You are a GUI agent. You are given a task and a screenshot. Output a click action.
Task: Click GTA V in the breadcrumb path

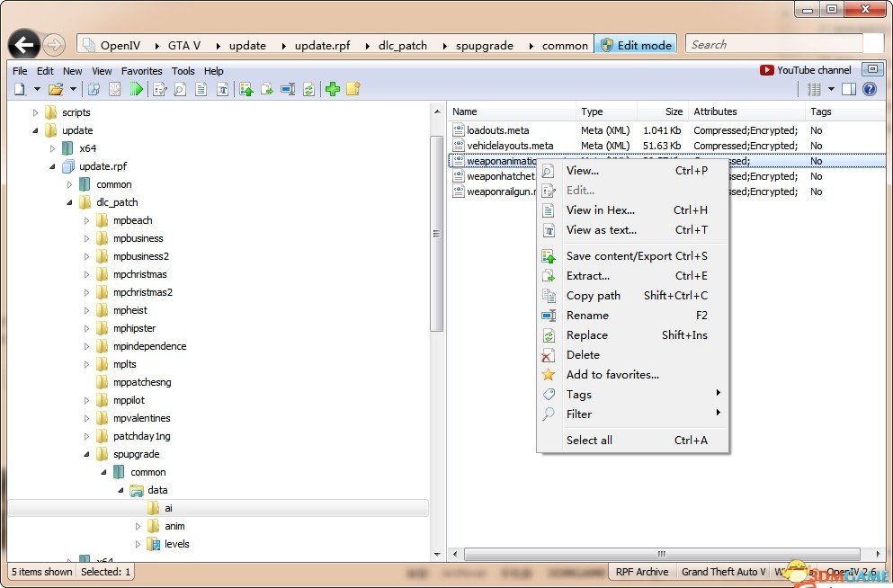point(184,46)
